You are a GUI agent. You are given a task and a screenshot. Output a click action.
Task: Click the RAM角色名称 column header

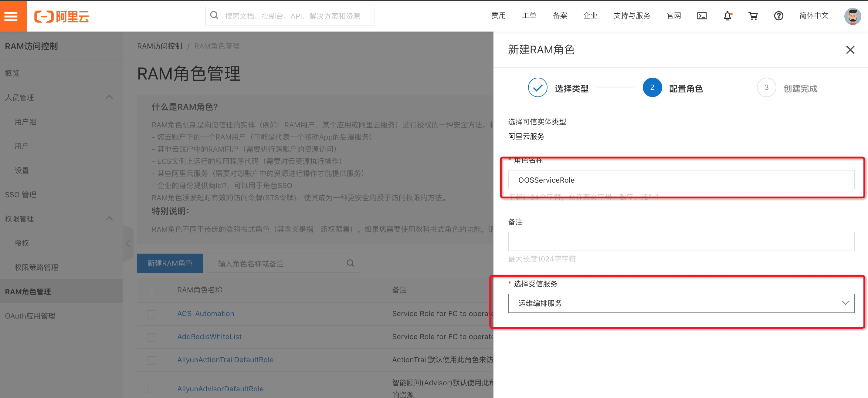[200, 290]
